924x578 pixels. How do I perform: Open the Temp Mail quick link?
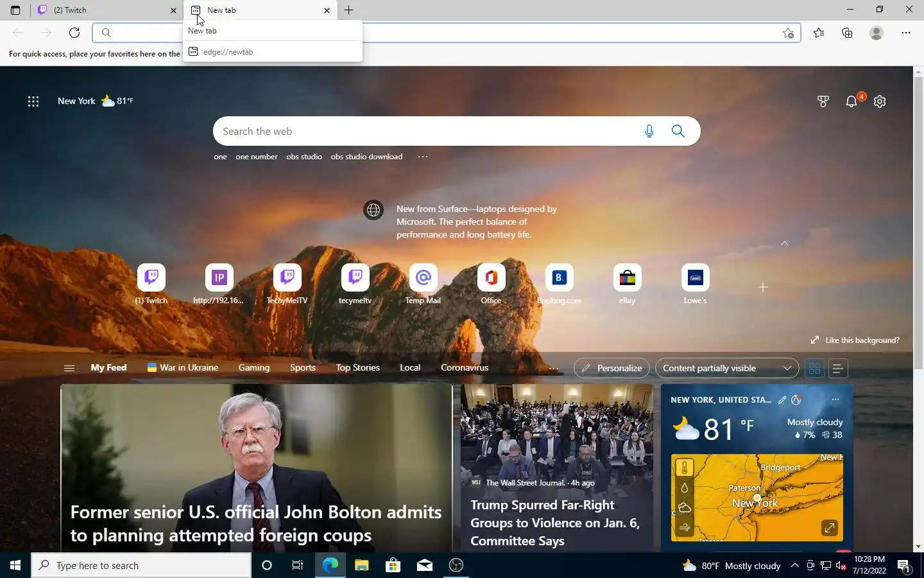[x=423, y=284]
